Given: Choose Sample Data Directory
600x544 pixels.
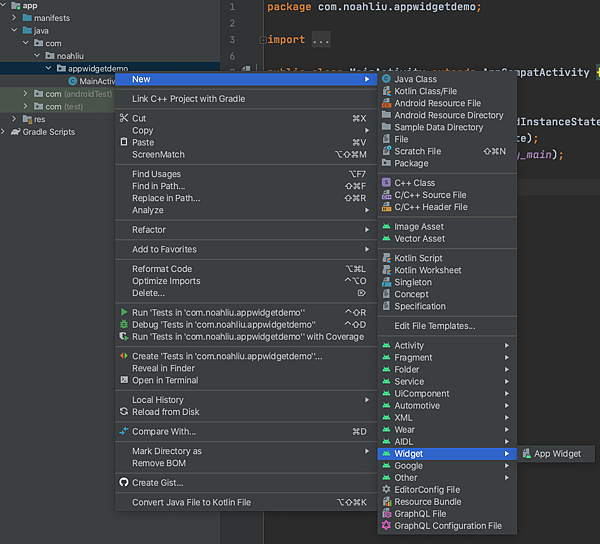Looking at the screenshot, I should (x=447, y=127).
